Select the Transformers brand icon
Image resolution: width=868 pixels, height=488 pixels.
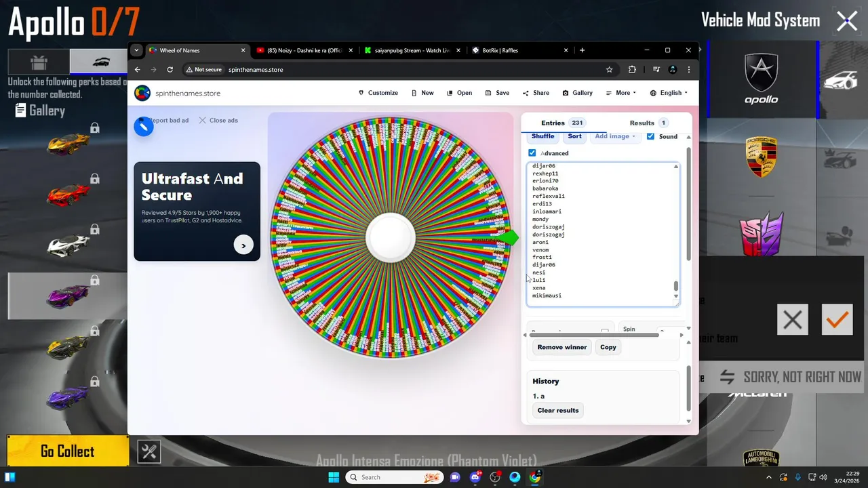click(x=761, y=233)
